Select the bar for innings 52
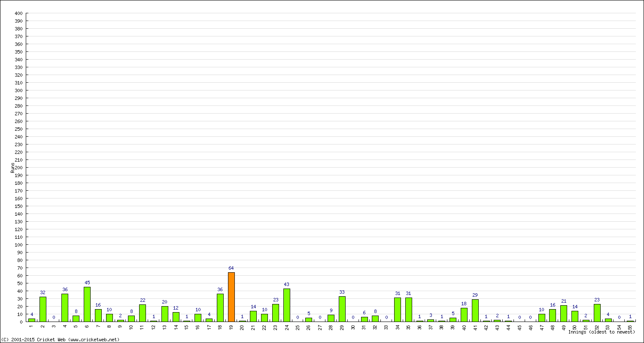644x343 pixels. pyautogui.click(x=597, y=313)
